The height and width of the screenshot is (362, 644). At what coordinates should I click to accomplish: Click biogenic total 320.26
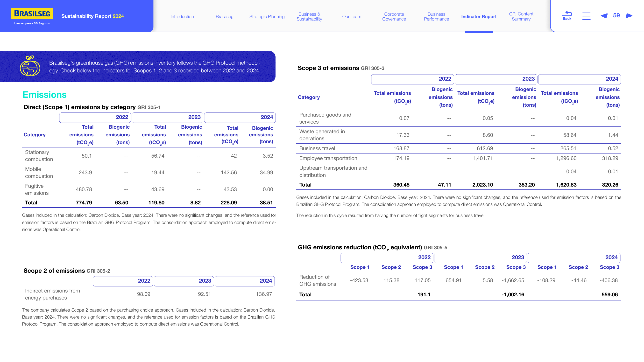point(610,185)
